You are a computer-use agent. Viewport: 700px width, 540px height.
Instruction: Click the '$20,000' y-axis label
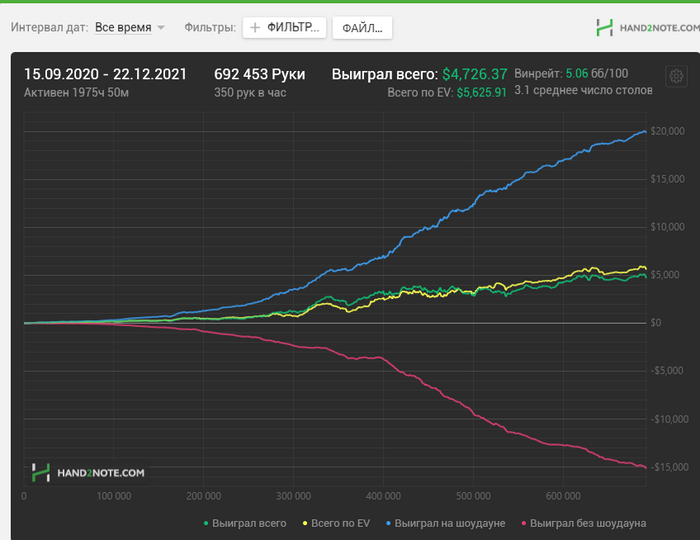667,131
